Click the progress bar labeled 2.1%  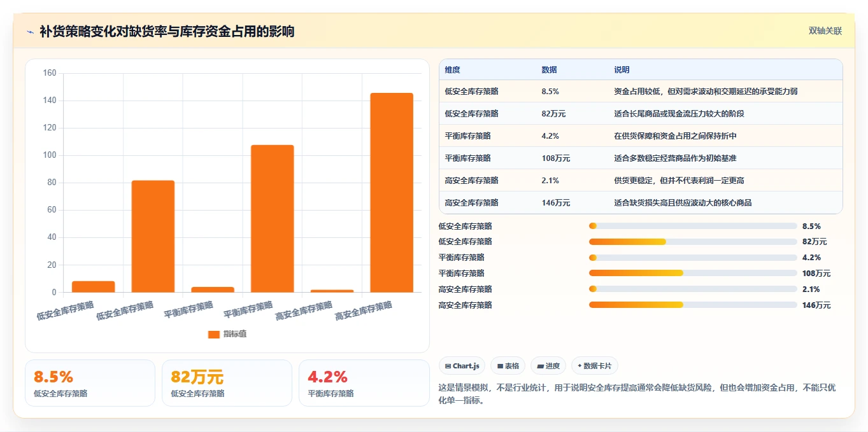(x=693, y=289)
